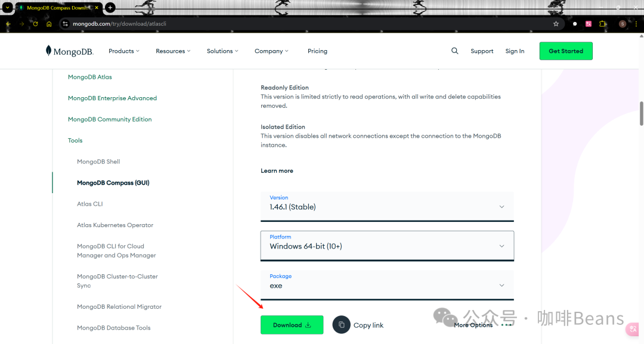The height and width of the screenshot is (344, 644).
Task: Select MongoDB Atlas in sidebar
Action: click(x=90, y=77)
